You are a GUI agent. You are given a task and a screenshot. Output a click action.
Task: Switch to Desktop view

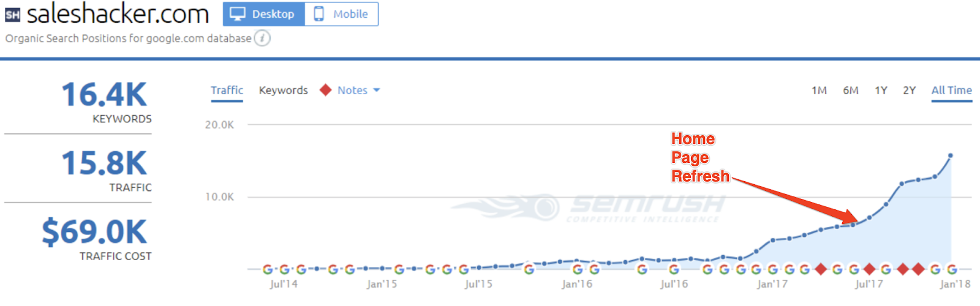264,14
